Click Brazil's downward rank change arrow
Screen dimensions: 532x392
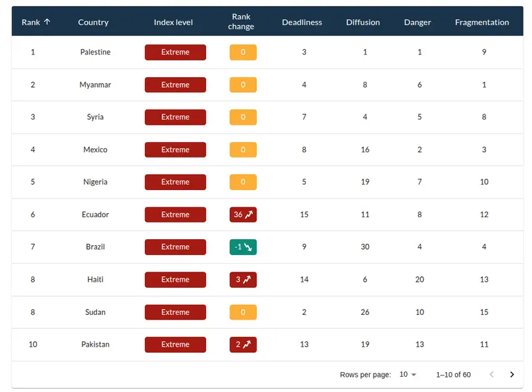(248, 247)
